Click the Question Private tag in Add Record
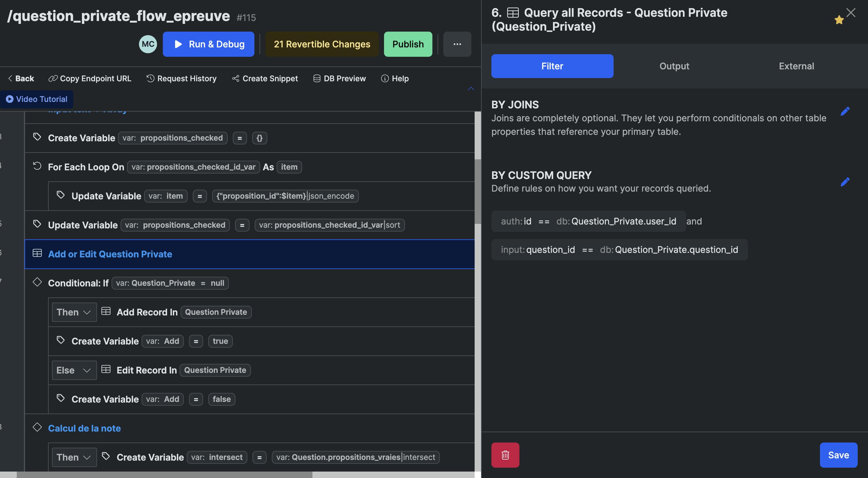The image size is (868, 478). tap(216, 312)
